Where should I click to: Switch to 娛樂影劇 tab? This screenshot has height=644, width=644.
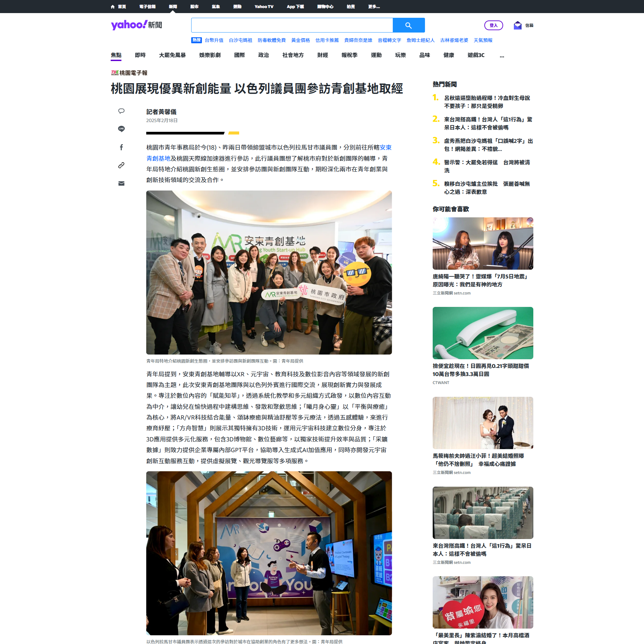tap(210, 55)
